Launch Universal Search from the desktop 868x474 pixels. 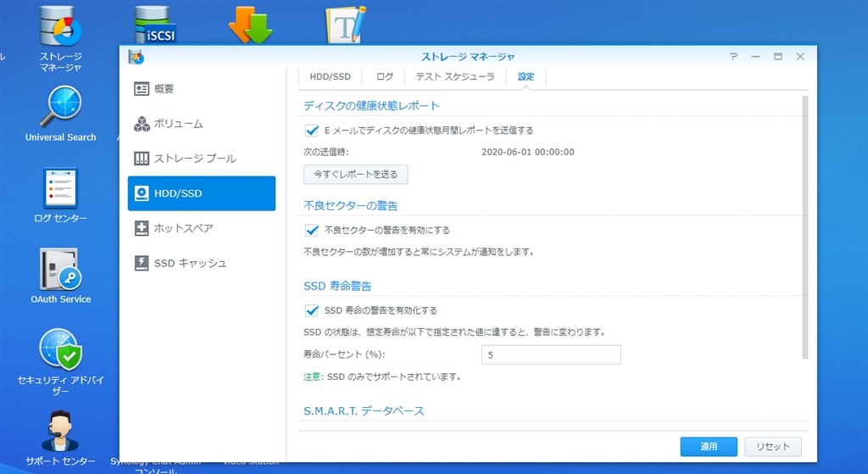click(61, 114)
